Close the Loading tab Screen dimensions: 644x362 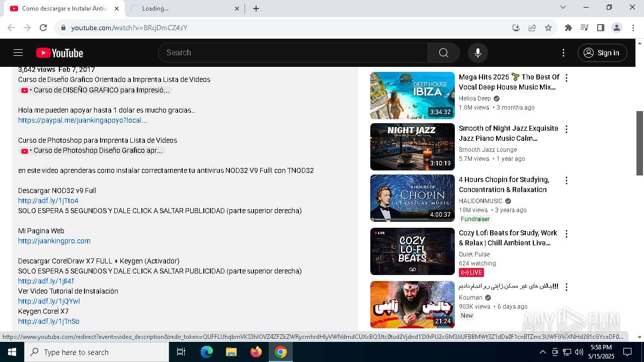(x=237, y=9)
